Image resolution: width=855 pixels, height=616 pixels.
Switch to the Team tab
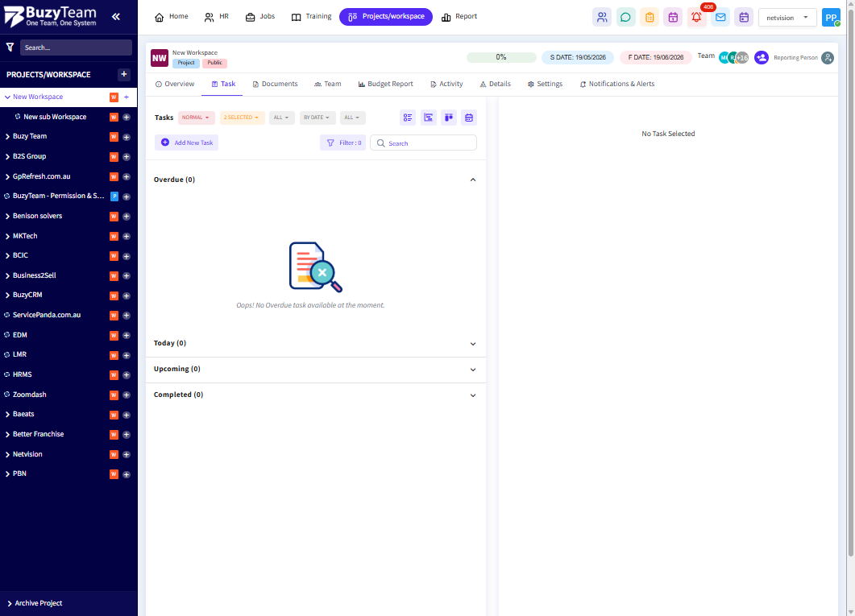click(x=327, y=84)
